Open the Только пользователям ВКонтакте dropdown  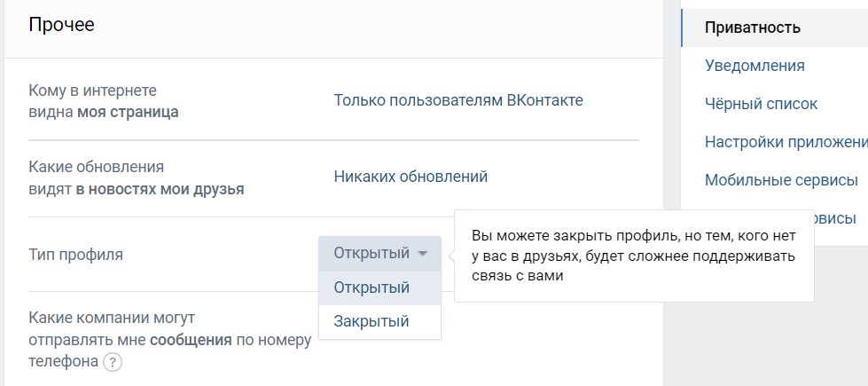click(457, 100)
